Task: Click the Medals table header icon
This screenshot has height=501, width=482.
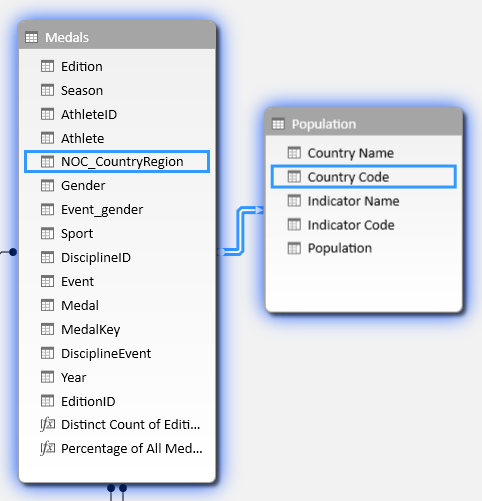Action: [x=31, y=37]
